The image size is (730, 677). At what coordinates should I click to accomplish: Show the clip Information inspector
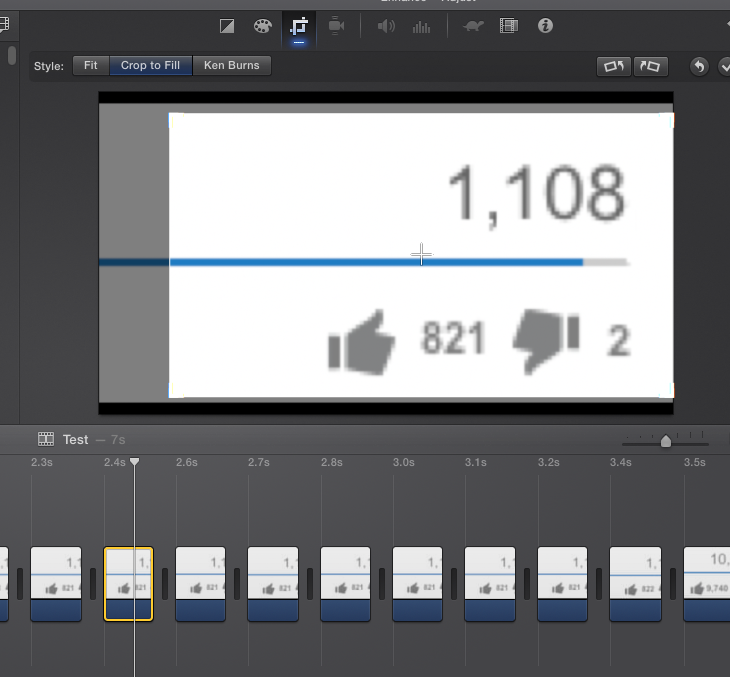tap(545, 26)
